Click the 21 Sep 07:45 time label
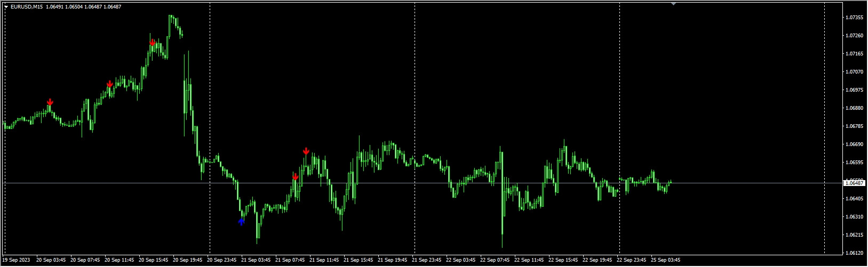Image resolution: width=868 pixels, height=267 pixels. coord(290,260)
